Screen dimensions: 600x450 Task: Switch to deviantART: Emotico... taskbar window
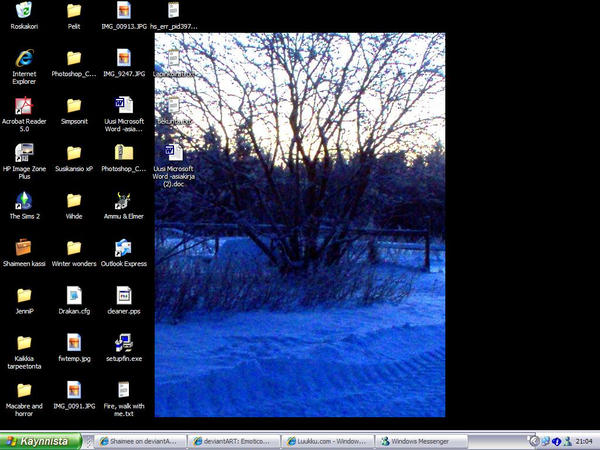tap(234, 441)
